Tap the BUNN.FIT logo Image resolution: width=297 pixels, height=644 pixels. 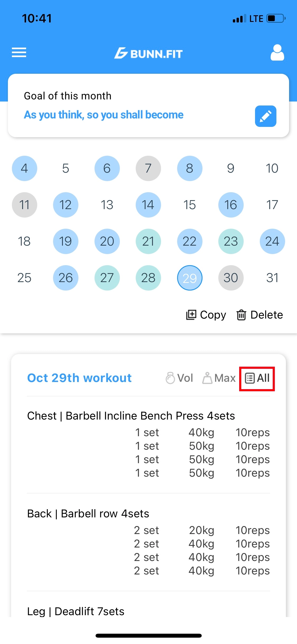pyautogui.click(x=148, y=53)
